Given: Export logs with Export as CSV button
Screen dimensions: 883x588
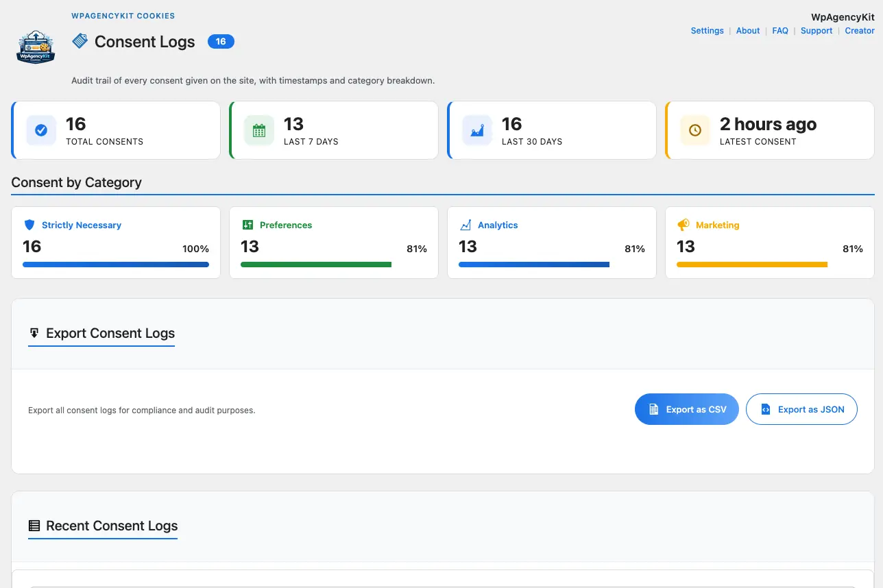Looking at the screenshot, I should [x=687, y=409].
